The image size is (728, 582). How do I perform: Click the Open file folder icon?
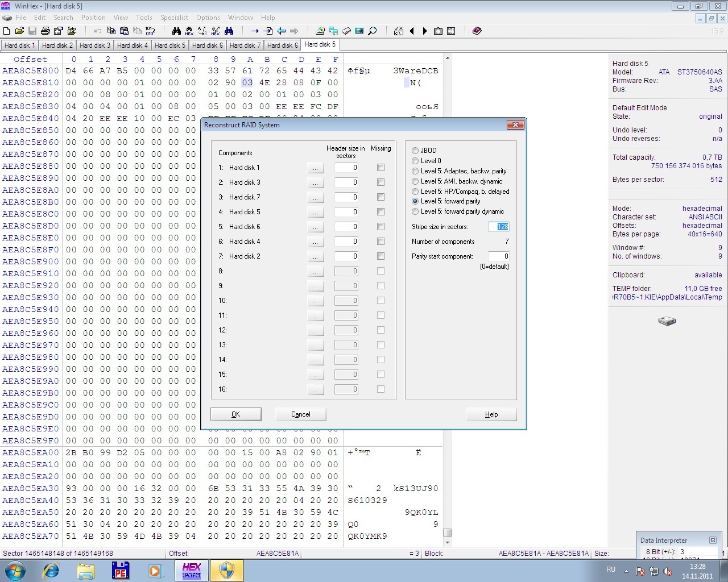coord(19,31)
